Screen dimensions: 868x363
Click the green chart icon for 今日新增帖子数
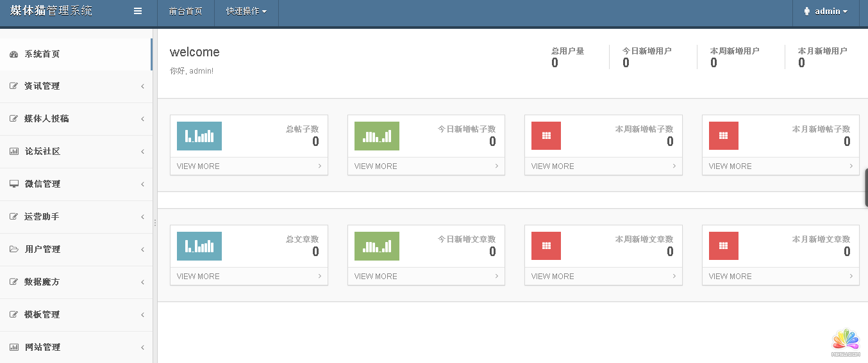(376, 136)
